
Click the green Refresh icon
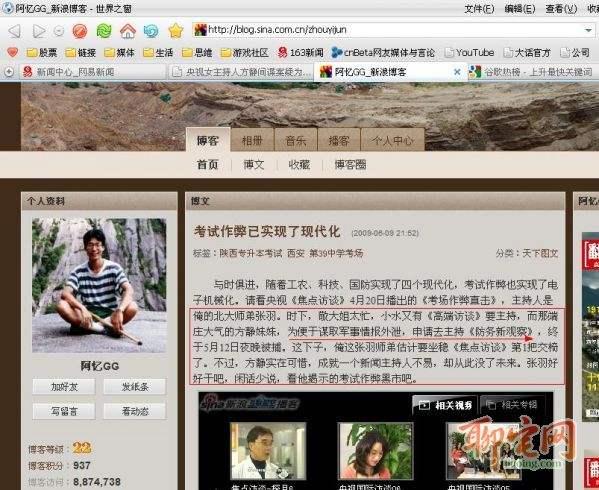pos(104,31)
